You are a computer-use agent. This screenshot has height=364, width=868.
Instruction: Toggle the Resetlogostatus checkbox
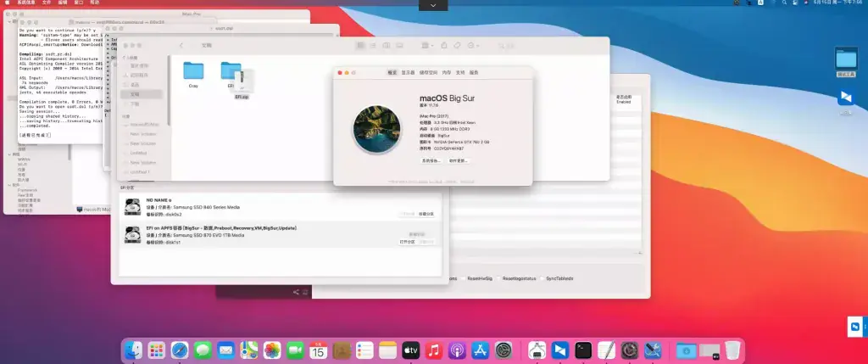[x=498, y=278]
